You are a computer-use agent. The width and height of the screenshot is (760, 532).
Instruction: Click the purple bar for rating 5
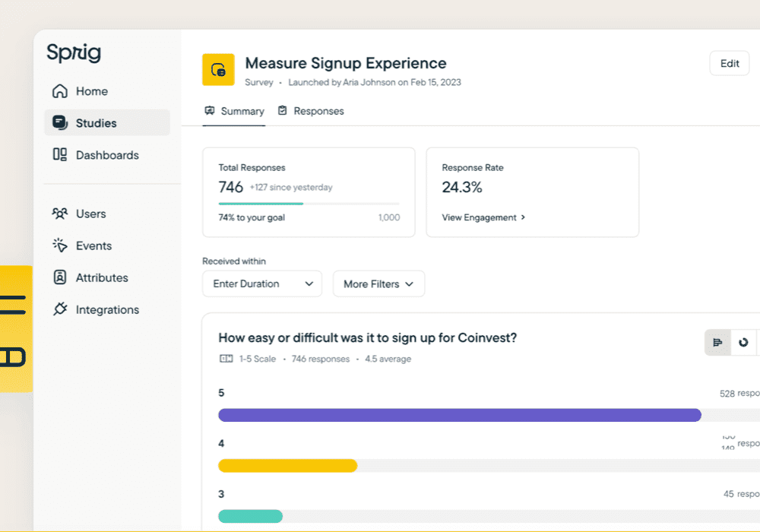coord(460,415)
